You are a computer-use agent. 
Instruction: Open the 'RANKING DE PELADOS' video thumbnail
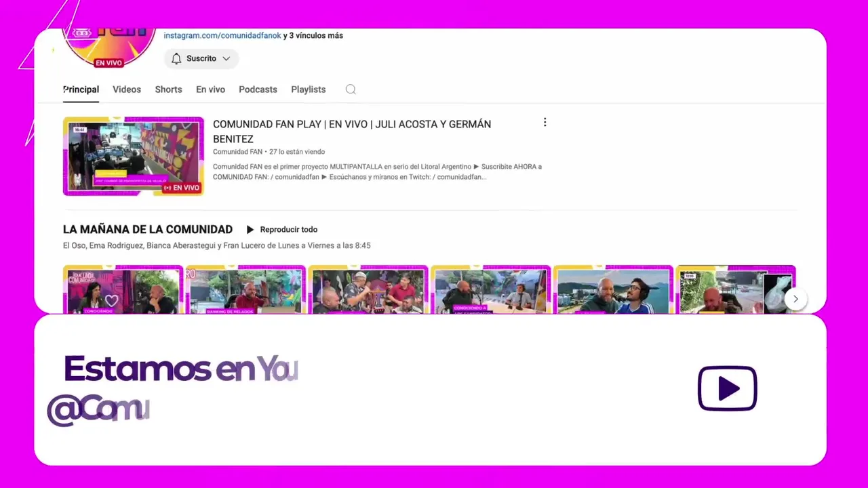[x=245, y=290]
